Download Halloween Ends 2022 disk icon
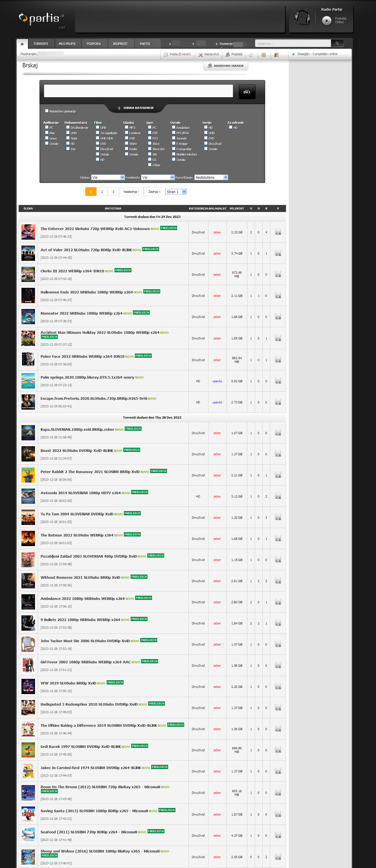The image size is (376, 868). tap(278, 295)
